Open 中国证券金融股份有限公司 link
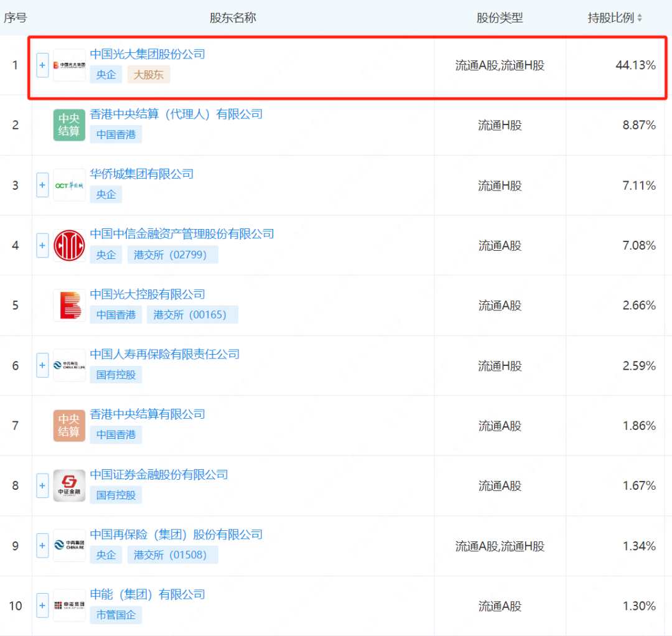Viewport: 672px width, 636px height. click(159, 474)
